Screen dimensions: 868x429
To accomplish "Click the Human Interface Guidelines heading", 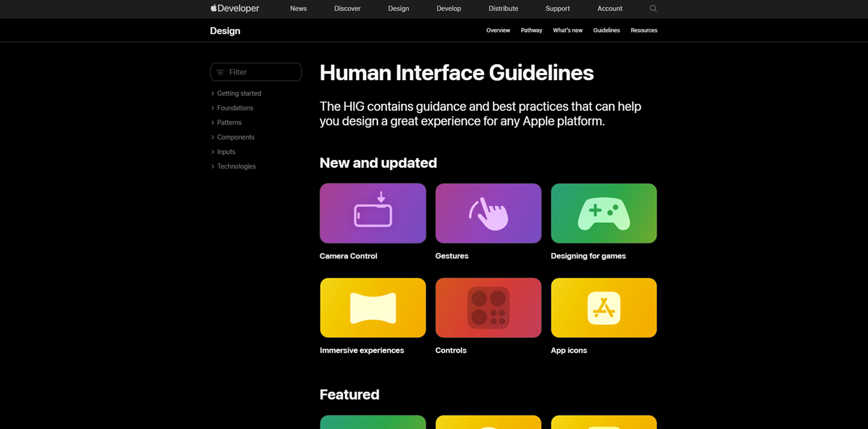I will (457, 73).
